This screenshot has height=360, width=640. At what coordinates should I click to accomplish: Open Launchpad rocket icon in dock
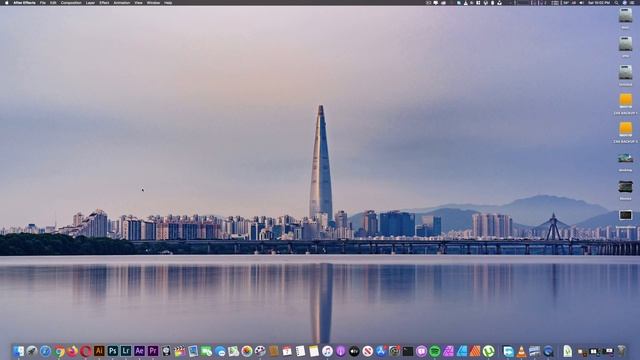(31, 351)
